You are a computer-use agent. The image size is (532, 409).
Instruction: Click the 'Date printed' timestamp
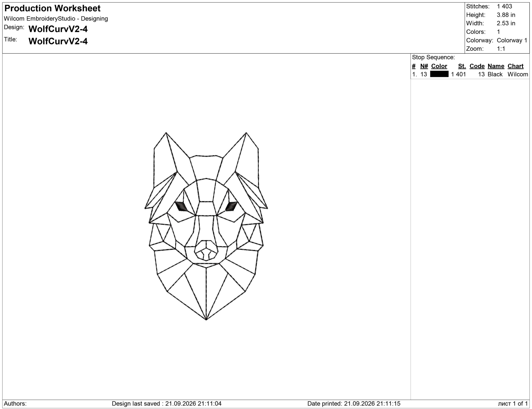(354, 404)
